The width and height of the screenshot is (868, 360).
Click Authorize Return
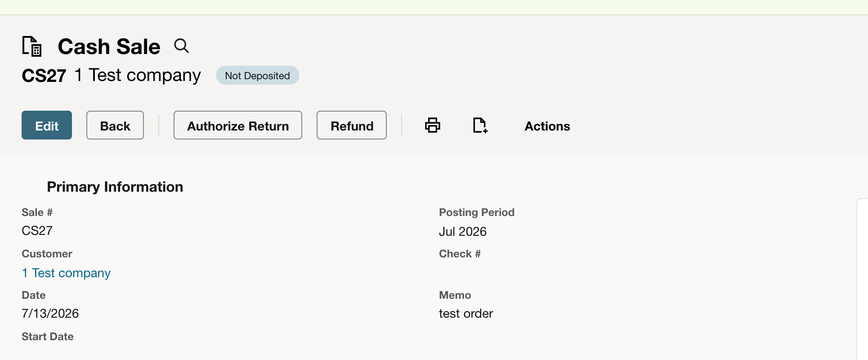(x=238, y=125)
